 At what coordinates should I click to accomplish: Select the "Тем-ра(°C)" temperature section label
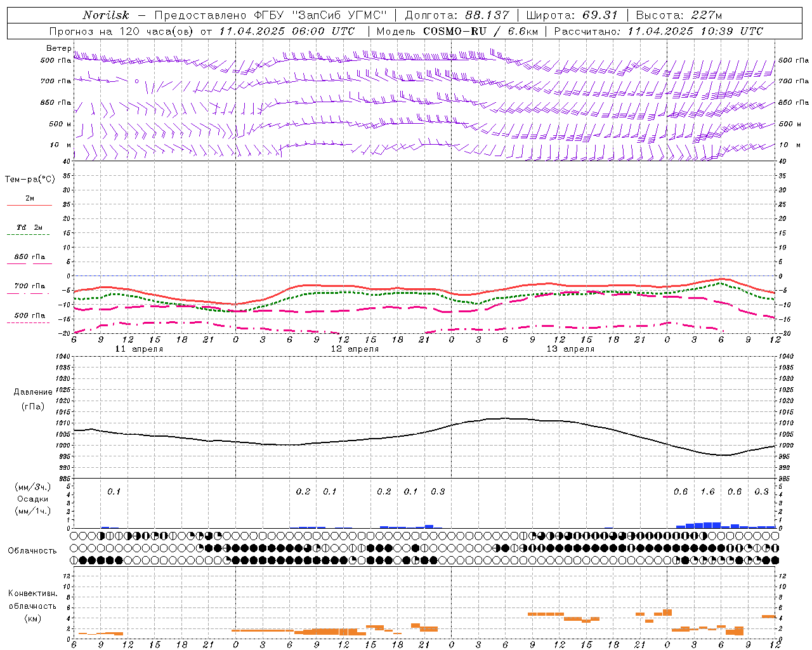tap(30, 179)
